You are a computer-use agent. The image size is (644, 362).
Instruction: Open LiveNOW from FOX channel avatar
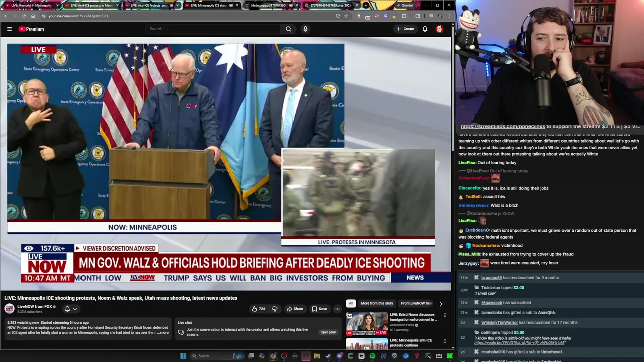pos(9,309)
